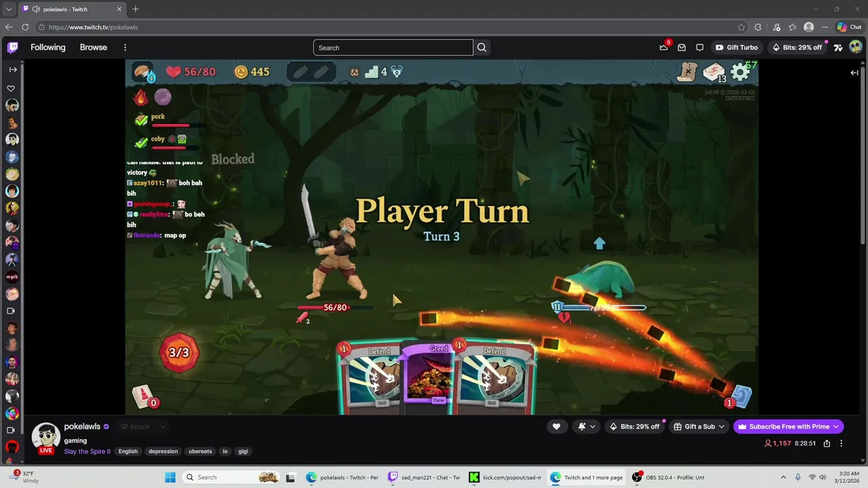This screenshot has width=868, height=488.
Task: Open the Gift a Sub dropdown
Action: tap(698, 426)
